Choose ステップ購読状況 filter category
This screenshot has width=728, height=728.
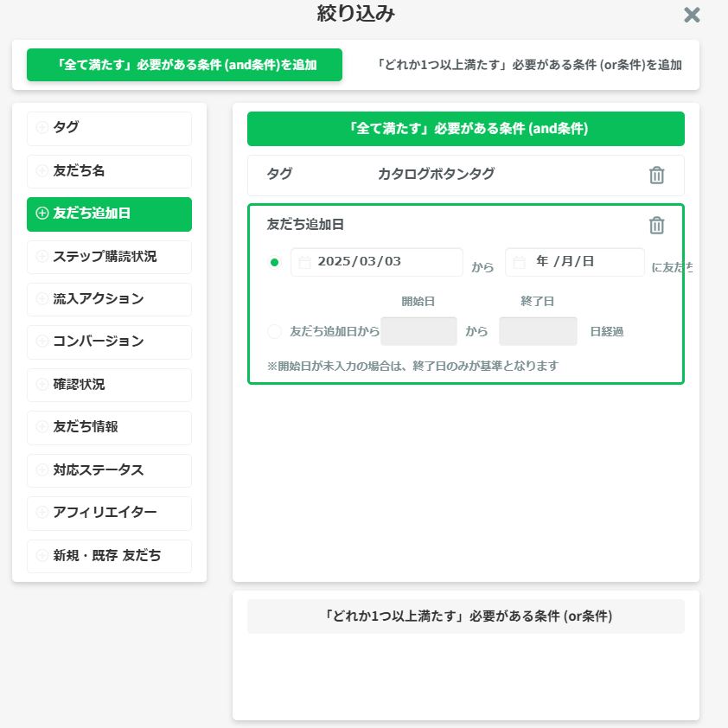(109, 257)
